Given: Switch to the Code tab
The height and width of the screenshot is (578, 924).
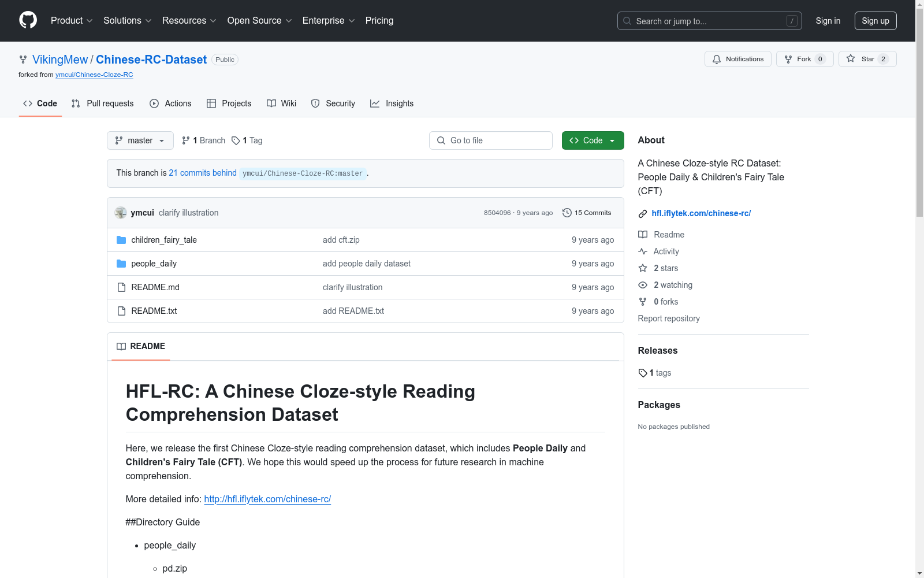Looking at the screenshot, I should coord(40,103).
